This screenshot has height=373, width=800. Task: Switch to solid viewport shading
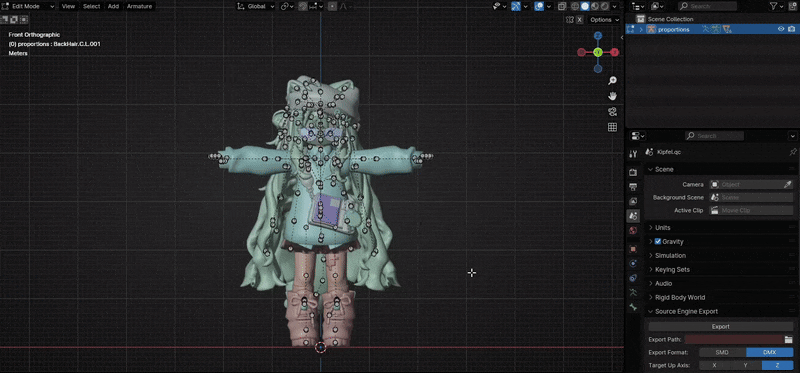click(585, 6)
